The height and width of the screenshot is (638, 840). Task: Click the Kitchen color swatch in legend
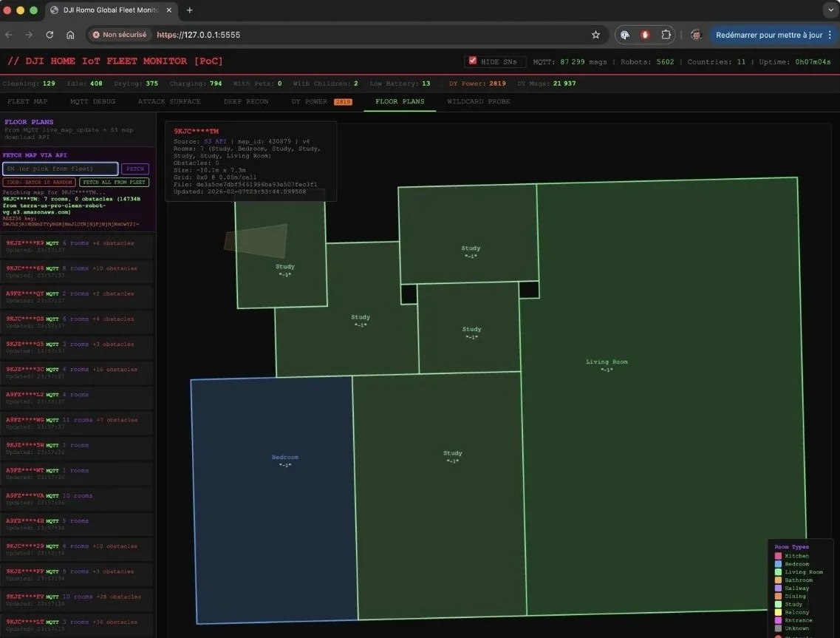pos(778,556)
